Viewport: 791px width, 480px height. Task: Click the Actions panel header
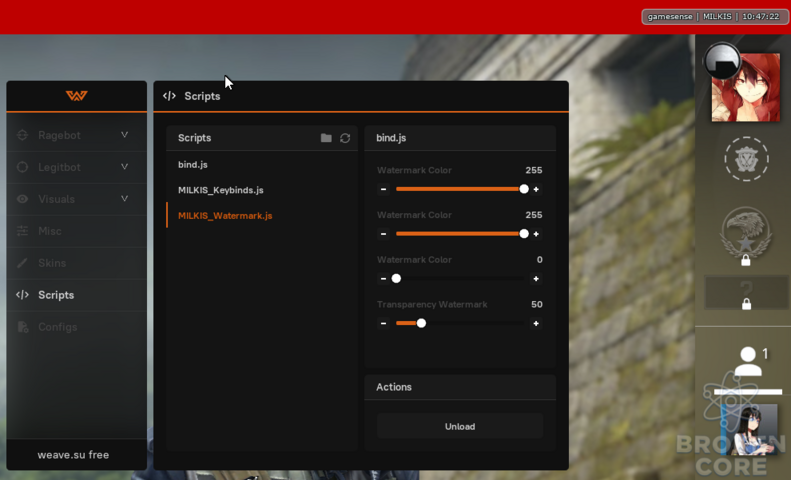click(x=460, y=387)
